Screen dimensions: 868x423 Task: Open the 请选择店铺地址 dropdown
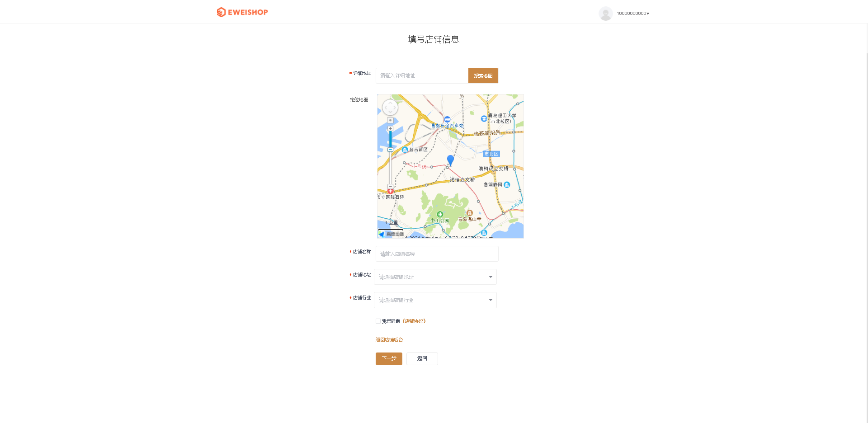tap(435, 277)
